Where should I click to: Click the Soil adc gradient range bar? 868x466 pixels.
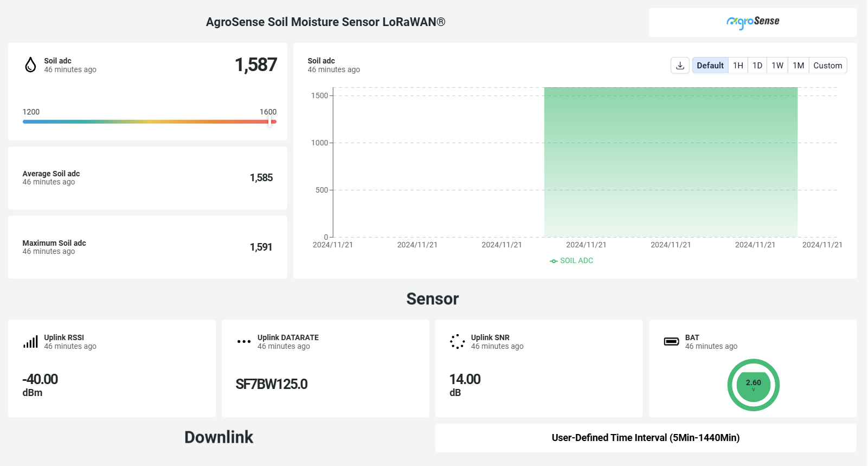(x=150, y=122)
